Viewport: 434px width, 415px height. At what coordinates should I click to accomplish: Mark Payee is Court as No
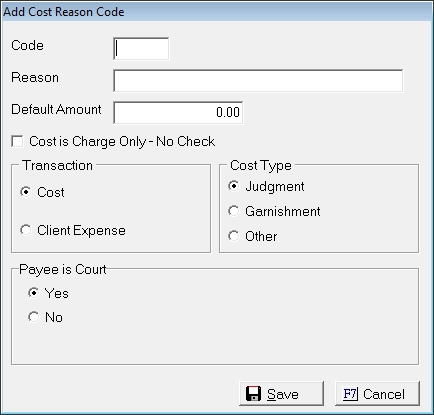tap(34, 317)
